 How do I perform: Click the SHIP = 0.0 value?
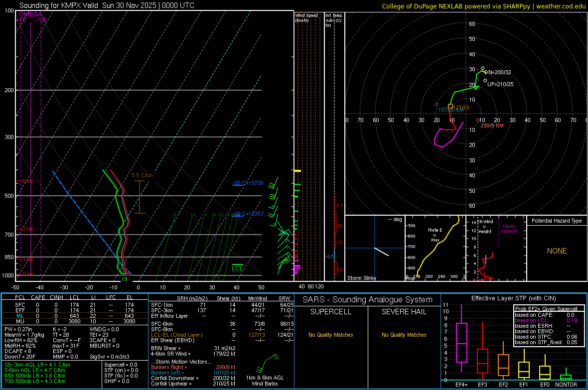pyautogui.click(x=117, y=382)
